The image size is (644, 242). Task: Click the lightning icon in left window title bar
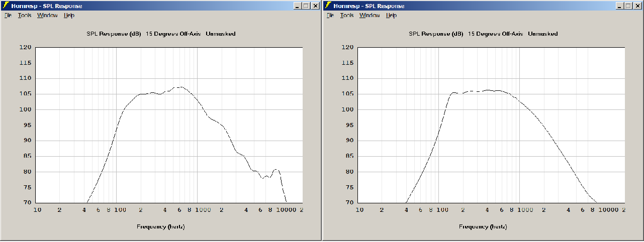[x=6, y=6]
